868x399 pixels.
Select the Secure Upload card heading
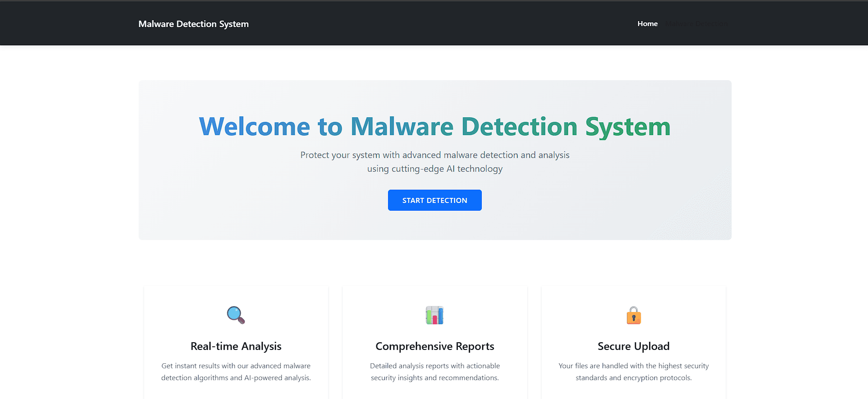pyautogui.click(x=633, y=346)
